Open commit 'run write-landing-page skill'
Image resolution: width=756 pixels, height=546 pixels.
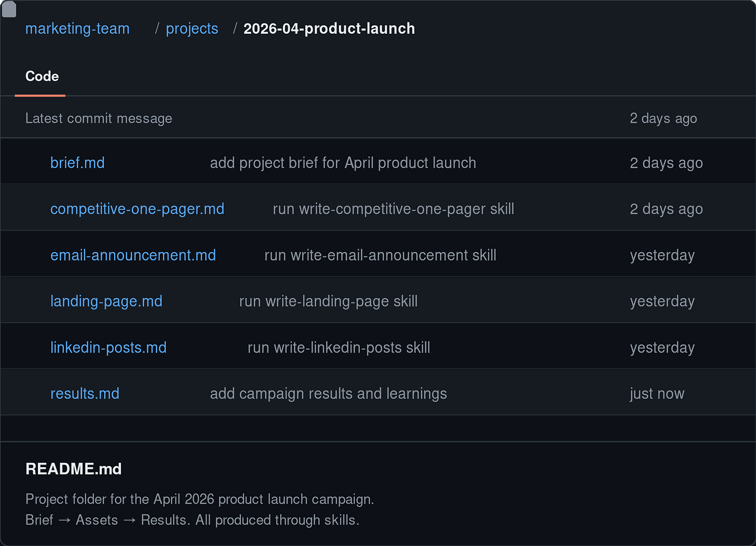click(x=328, y=301)
